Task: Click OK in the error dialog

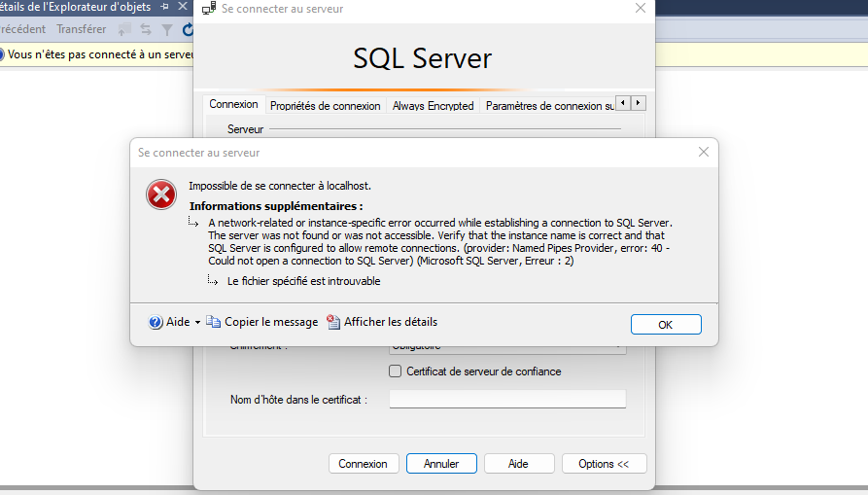Action: 666,325
